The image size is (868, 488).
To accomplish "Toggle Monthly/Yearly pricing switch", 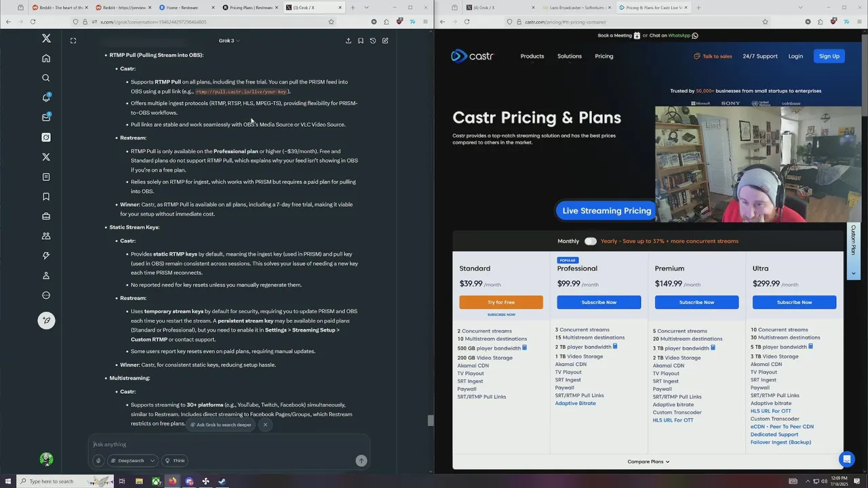I will click(591, 241).
